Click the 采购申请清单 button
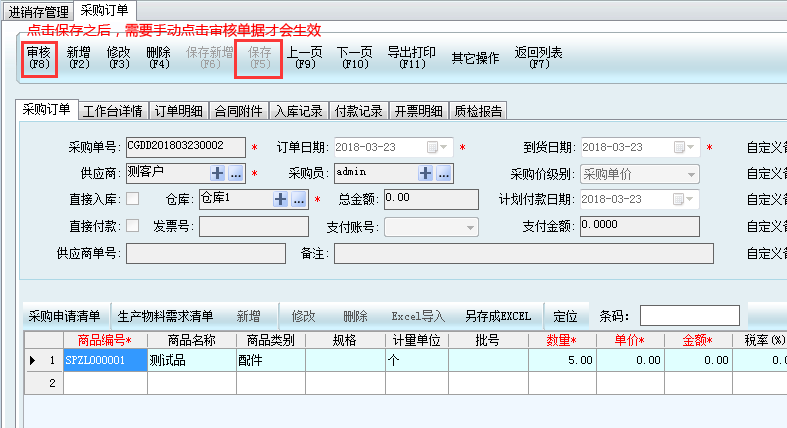This screenshot has width=787, height=428. pos(64,316)
